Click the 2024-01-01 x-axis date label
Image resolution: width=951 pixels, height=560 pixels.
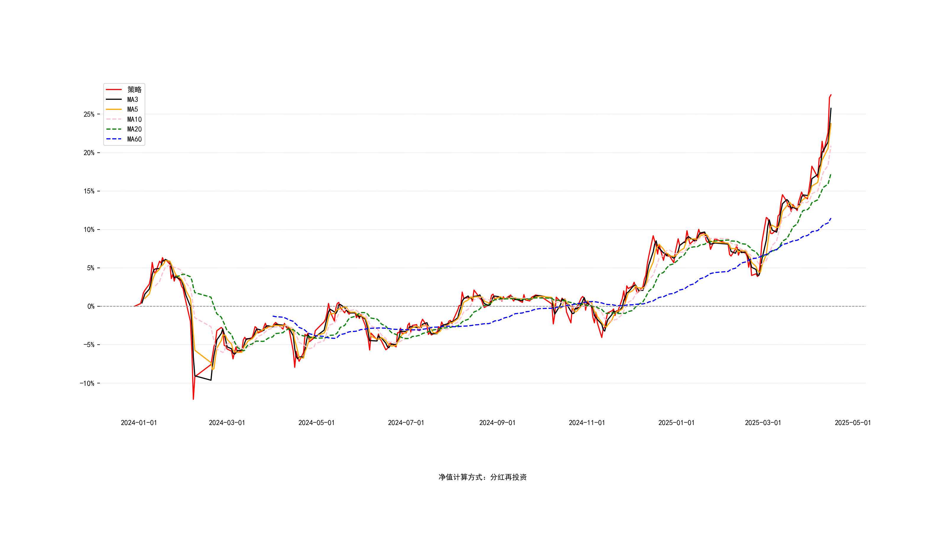[x=139, y=423]
